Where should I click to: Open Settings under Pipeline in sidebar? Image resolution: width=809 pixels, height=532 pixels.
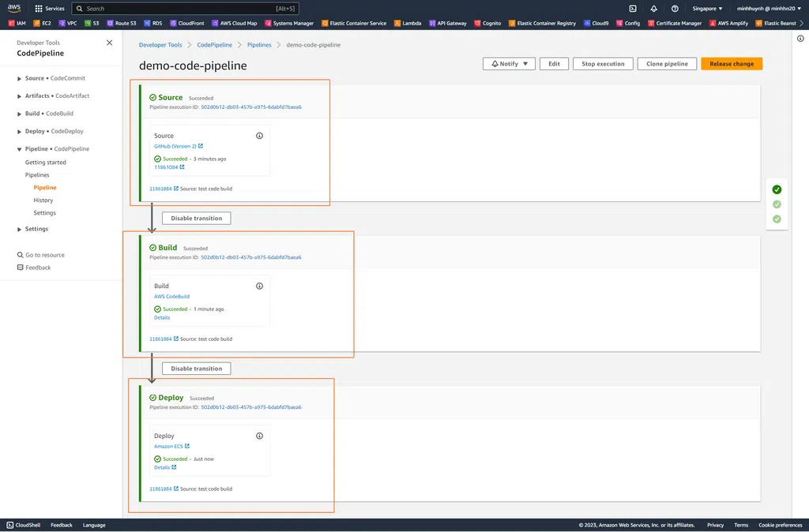click(44, 213)
